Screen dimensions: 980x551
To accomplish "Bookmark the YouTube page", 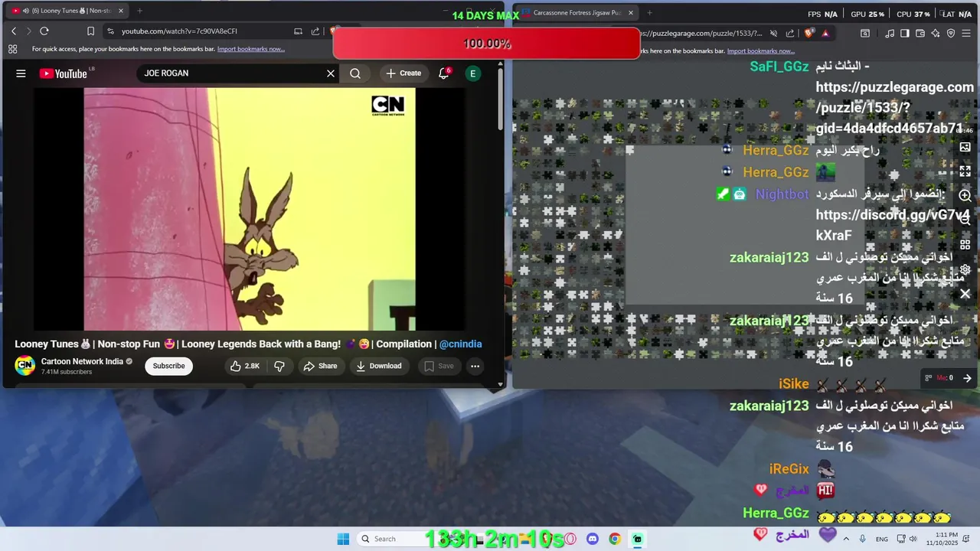I will 90,31.
